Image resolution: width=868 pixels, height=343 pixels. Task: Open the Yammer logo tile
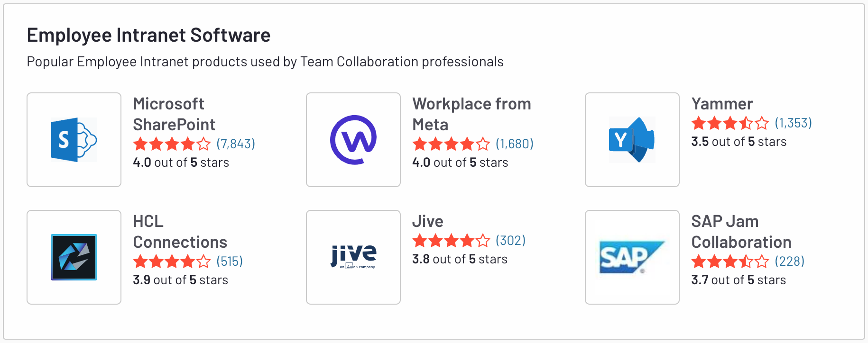(x=632, y=140)
